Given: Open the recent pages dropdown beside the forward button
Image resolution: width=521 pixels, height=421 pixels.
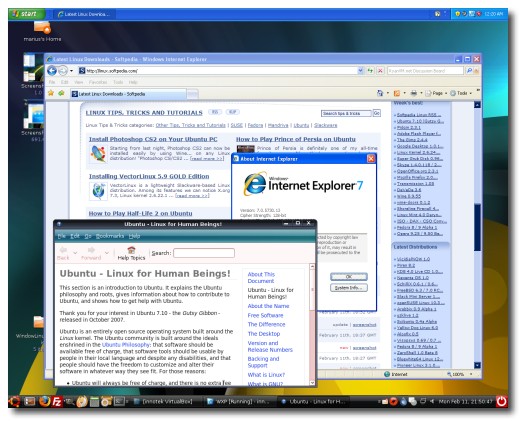Looking at the screenshot, I should pyautogui.click(x=71, y=71).
